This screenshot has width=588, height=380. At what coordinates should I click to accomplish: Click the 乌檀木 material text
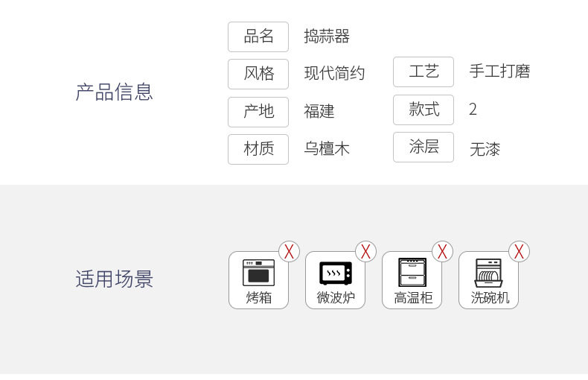(x=327, y=149)
